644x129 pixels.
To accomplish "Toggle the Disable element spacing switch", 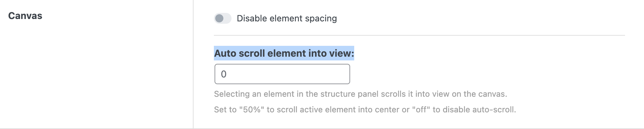I will (x=222, y=18).
